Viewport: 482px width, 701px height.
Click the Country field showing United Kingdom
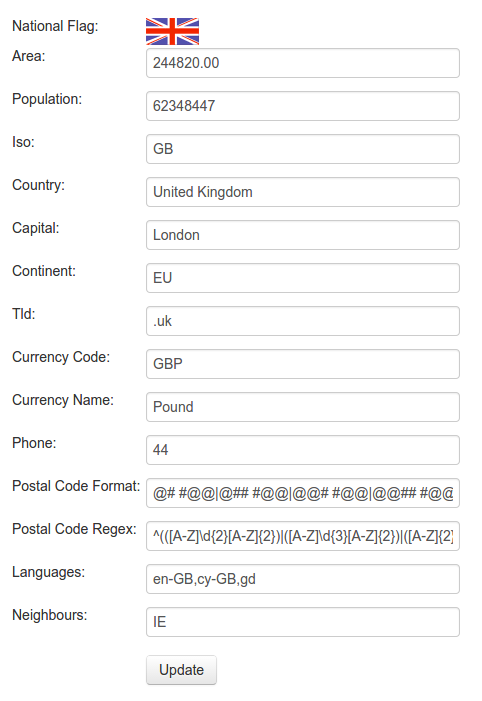(x=303, y=192)
